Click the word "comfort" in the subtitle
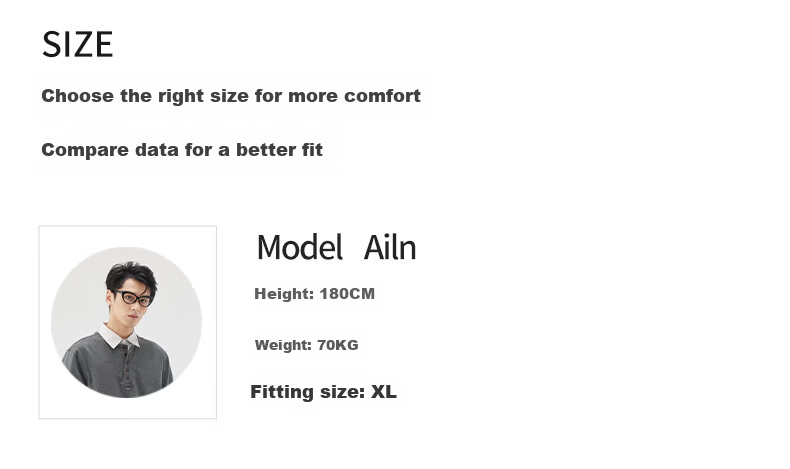The height and width of the screenshot is (469, 790). coord(382,96)
